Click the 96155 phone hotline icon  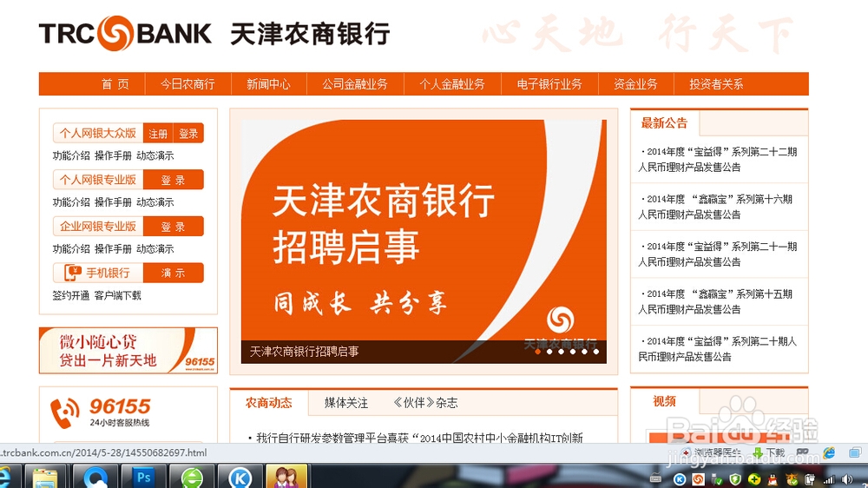click(x=65, y=412)
